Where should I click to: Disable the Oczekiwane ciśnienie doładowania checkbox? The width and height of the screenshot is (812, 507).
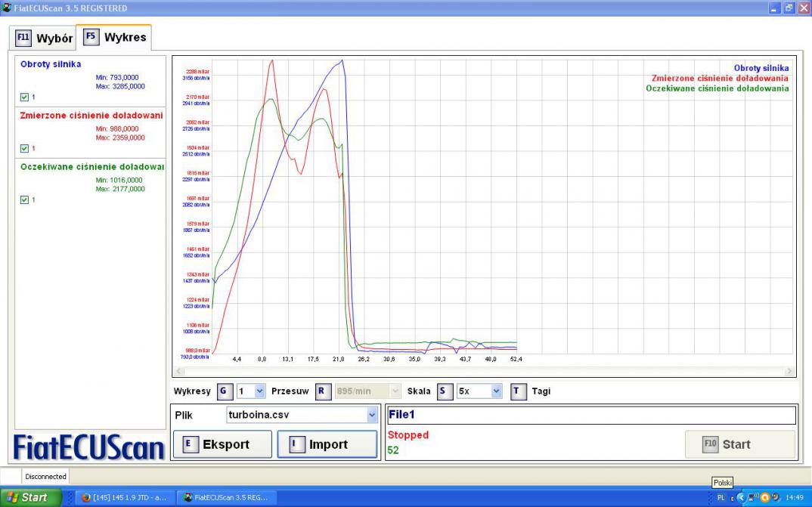pyautogui.click(x=25, y=199)
